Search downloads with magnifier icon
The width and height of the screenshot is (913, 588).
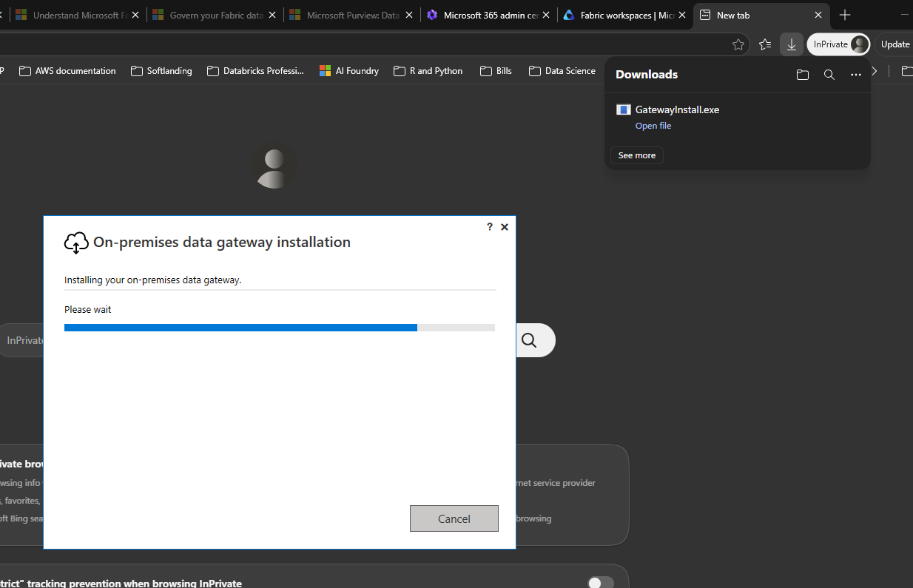pyautogui.click(x=829, y=75)
